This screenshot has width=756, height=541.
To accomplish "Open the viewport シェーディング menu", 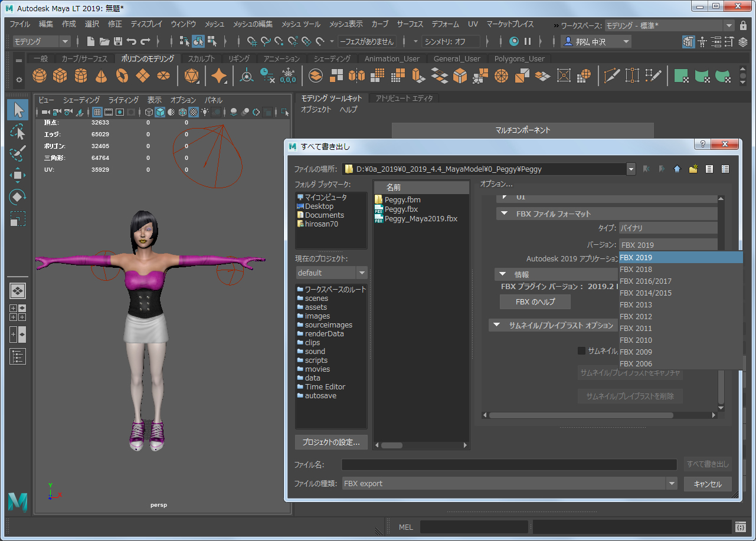I will [x=81, y=100].
